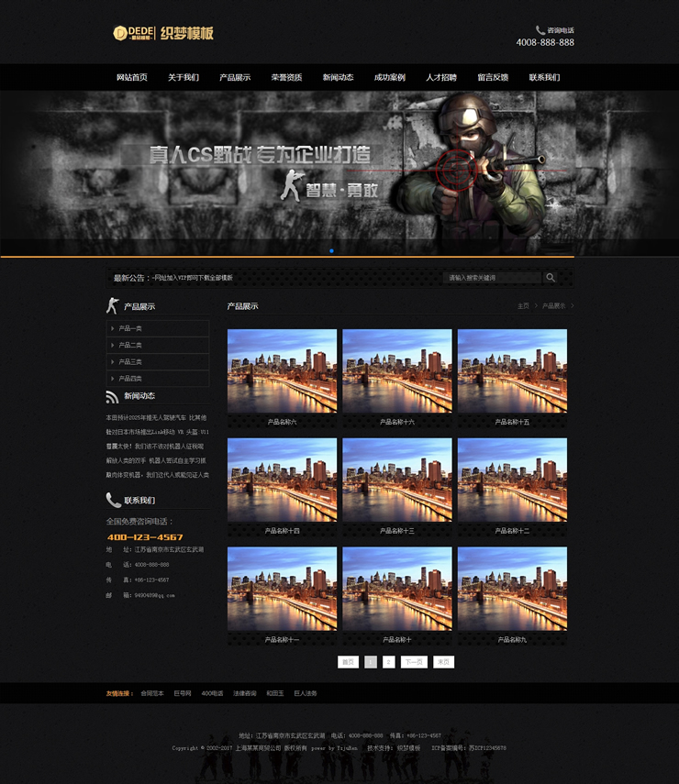Click the phone icon beside 联系我们

pyautogui.click(x=113, y=500)
